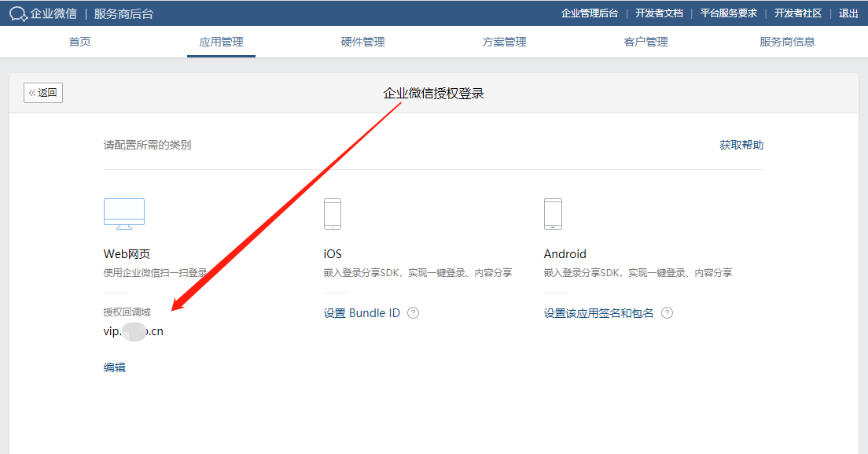Click the 企业微信 logo icon

pos(18,14)
